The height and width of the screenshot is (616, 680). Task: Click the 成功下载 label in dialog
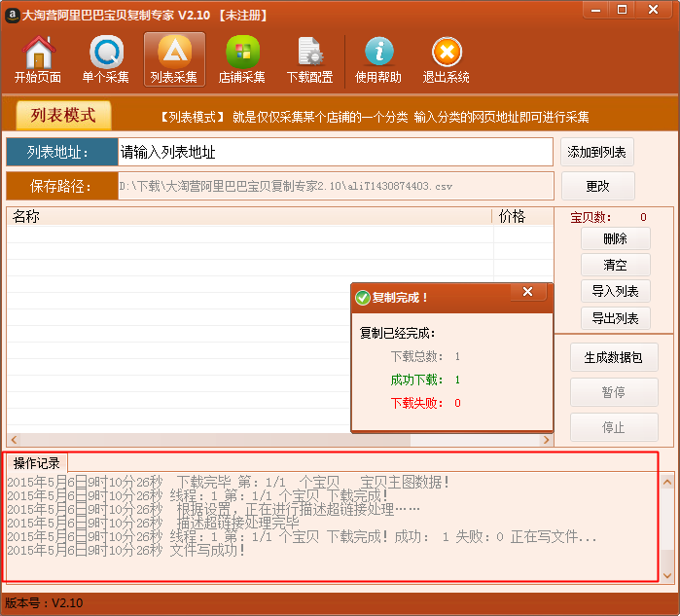(416, 380)
